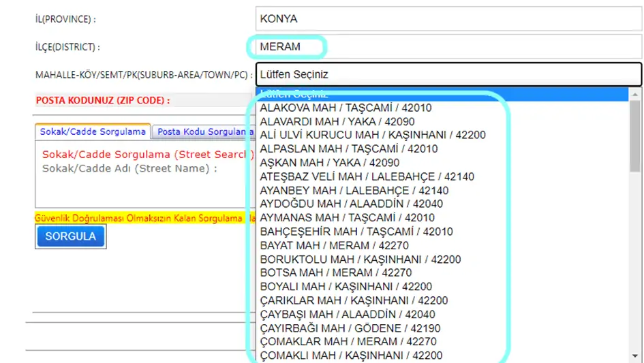Click the province field containing KONYA

448,19
